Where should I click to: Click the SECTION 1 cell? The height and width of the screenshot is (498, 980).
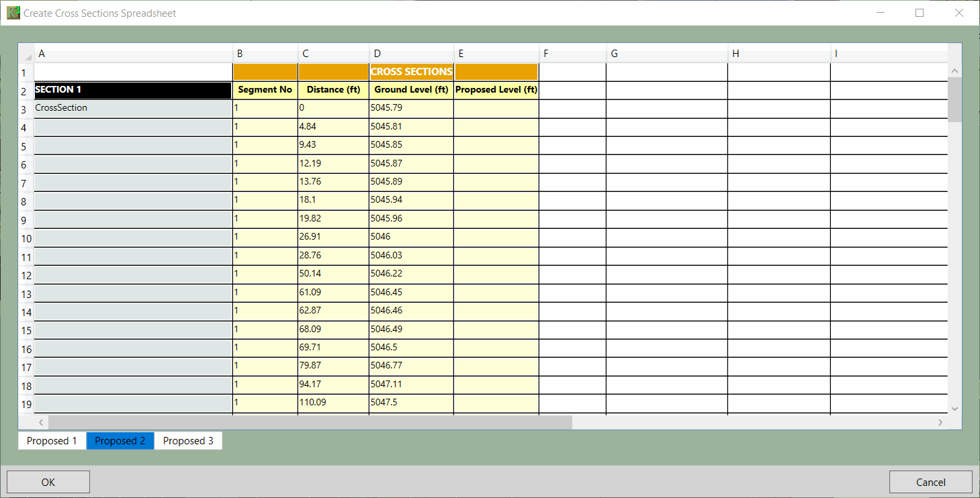(132, 90)
